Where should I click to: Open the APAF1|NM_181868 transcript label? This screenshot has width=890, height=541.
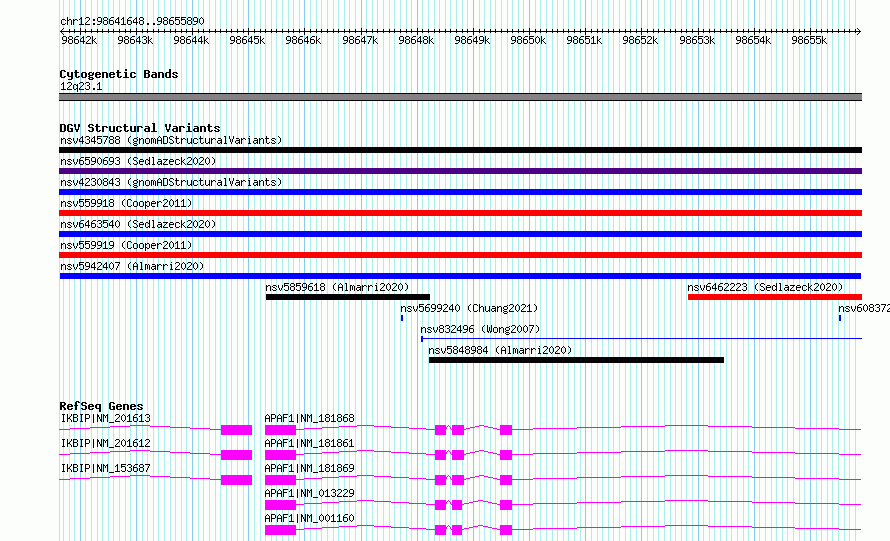[309, 418]
